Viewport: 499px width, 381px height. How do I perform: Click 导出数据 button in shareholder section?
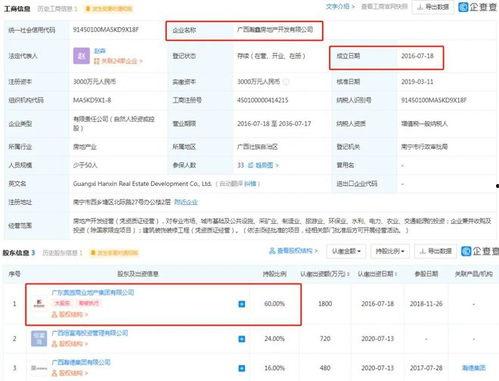[436, 251]
